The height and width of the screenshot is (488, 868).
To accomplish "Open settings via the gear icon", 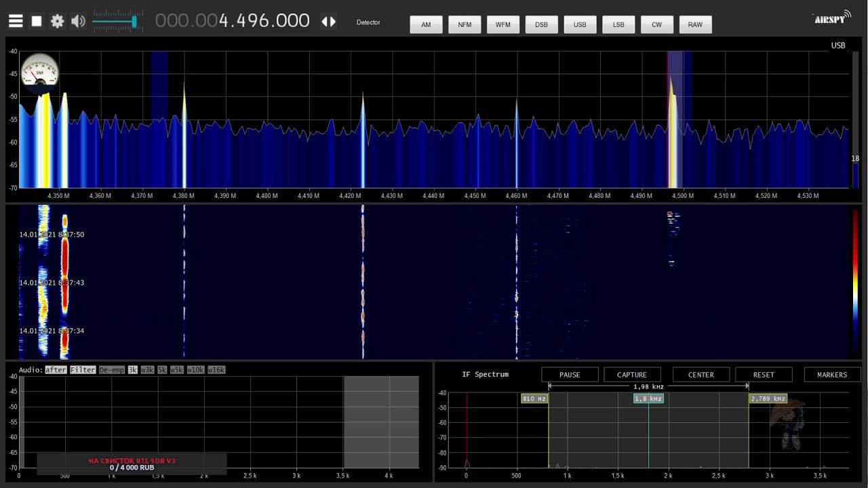I will coord(58,22).
